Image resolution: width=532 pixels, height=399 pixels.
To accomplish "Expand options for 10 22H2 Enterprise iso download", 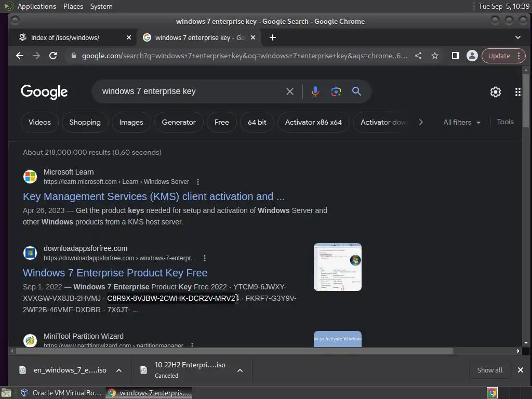I will (x=240, y=370).
